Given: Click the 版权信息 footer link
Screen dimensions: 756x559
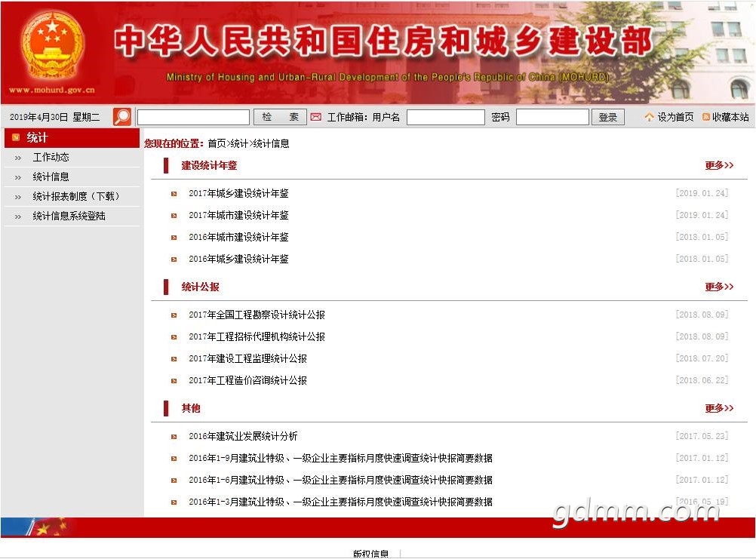Looking at the screenshot, I should pyautogui.click(x=370, y=554).
